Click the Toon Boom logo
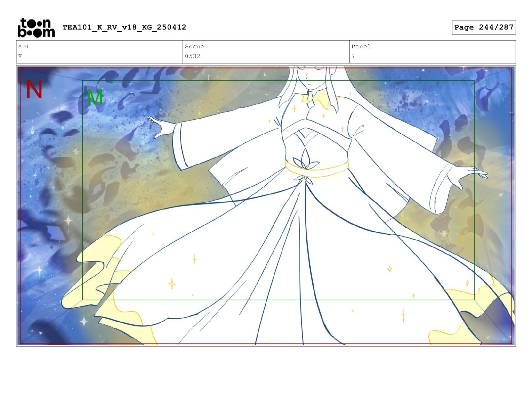This screenshot has width=532, height=411. pyautogui.click(x=36, y=28)
